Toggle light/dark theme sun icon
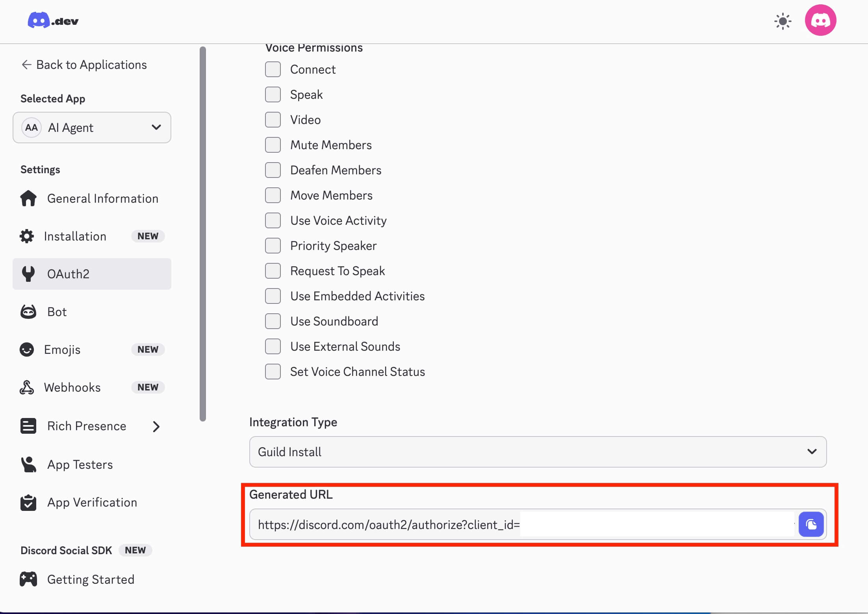 [783, 21]
